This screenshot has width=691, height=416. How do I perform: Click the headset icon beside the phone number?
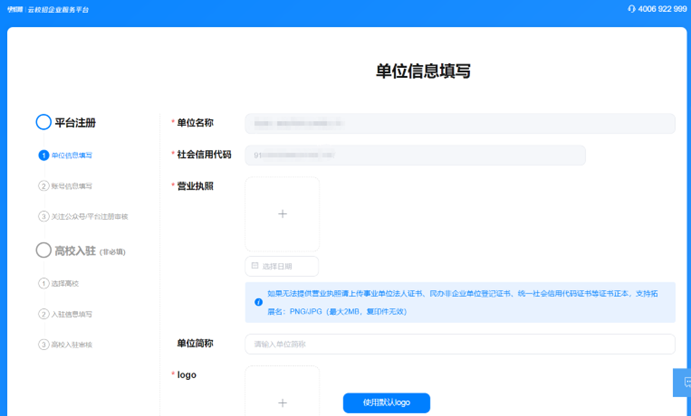631,8
